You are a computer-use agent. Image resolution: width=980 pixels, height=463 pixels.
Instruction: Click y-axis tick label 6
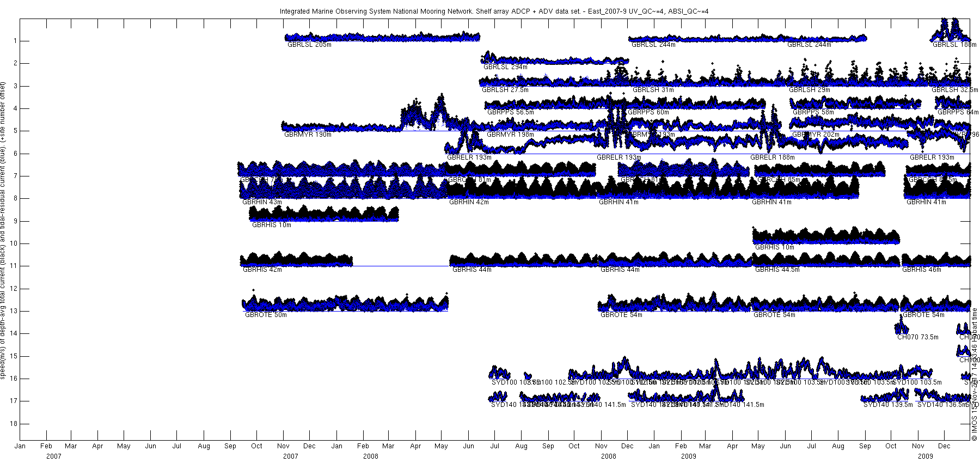tap(16, 154)
